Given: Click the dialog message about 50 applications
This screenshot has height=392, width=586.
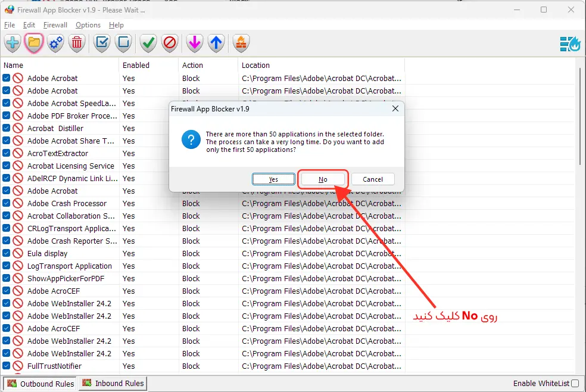Looking at the screenshot, I should click(x=295, y=142).
